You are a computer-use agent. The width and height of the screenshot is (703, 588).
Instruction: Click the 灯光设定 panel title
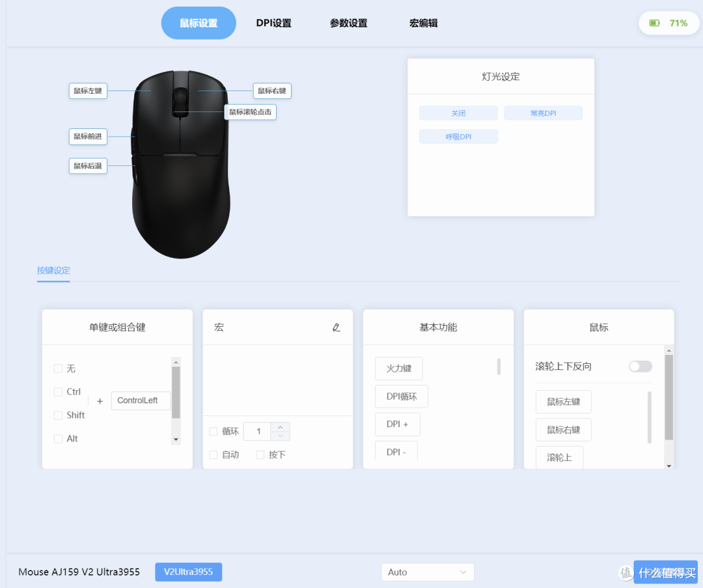tap(501, 77)
